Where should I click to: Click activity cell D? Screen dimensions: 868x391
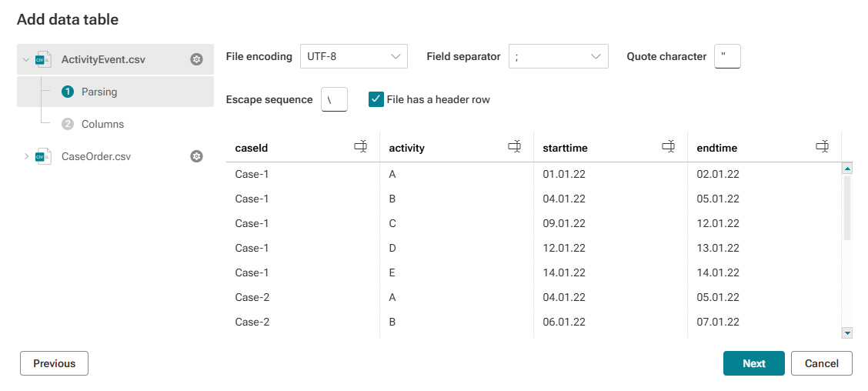392,248
